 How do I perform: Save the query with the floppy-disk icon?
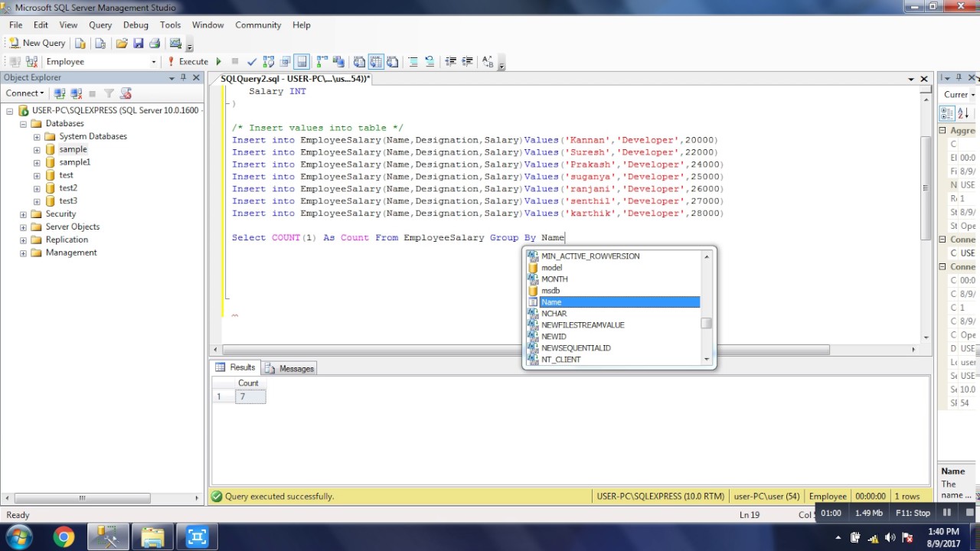pyautogui.click(x=139, y=43)
